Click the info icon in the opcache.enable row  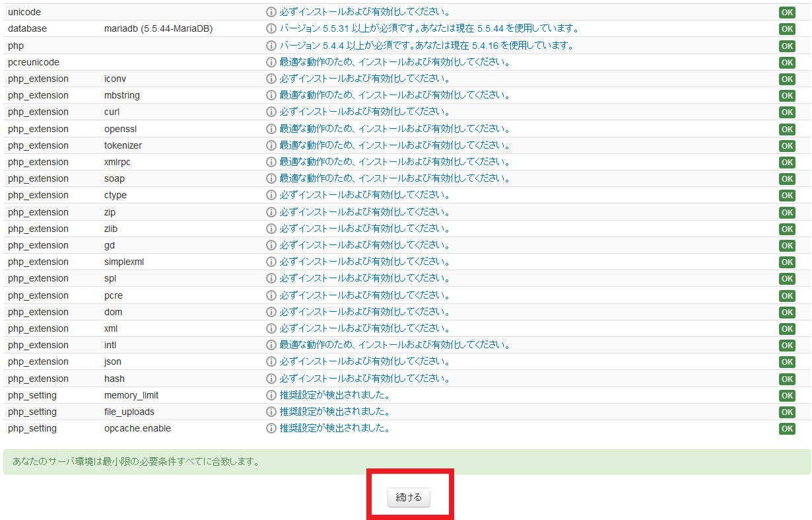pyautogui.click(x=271, y=428)
